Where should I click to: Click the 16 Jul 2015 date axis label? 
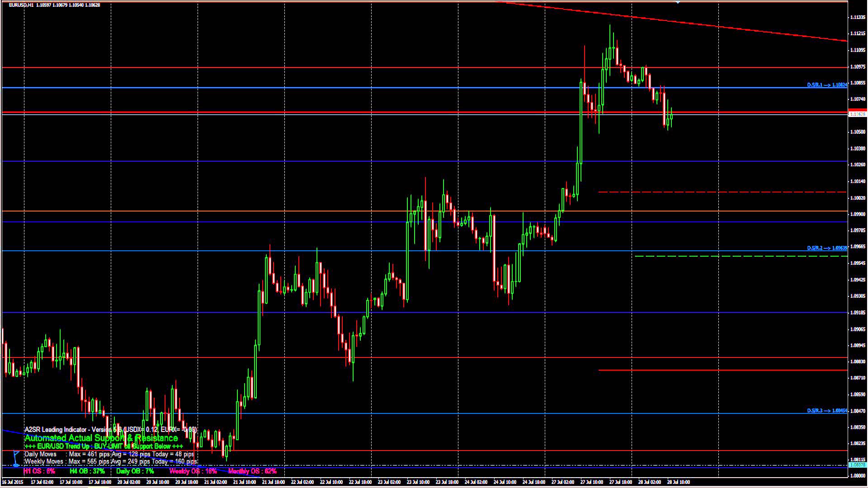[x=13, y=482]
